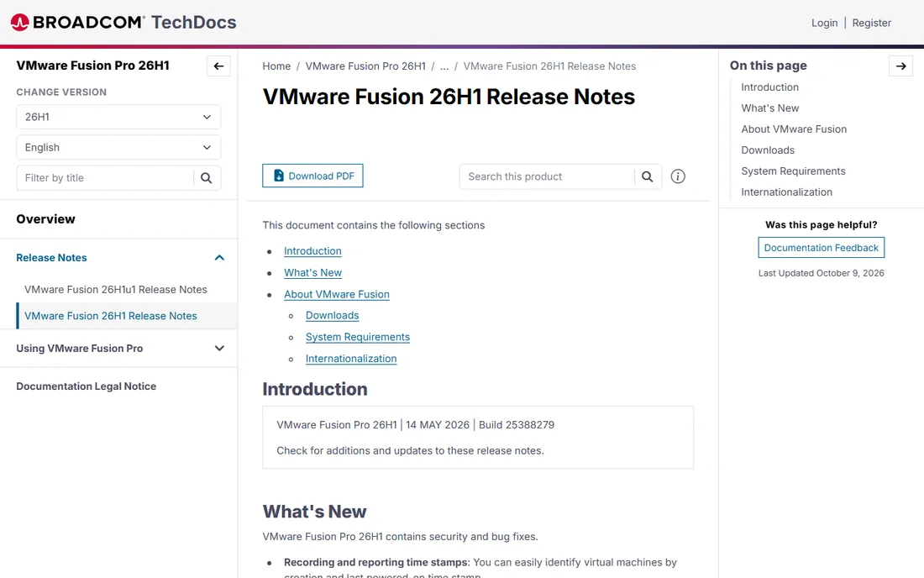
Task: Jump to Introduction link in document sections
Action: [x=312, y=251]
